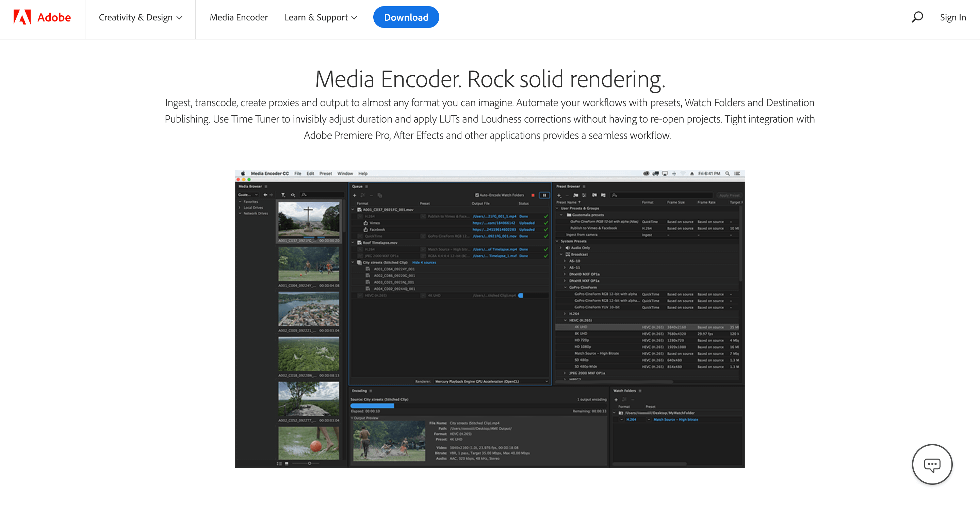Image resolution: width=980 pixels, height=510 pixels.
Task: Focus the Media Browser search field
Action: [x=322, y=195]
